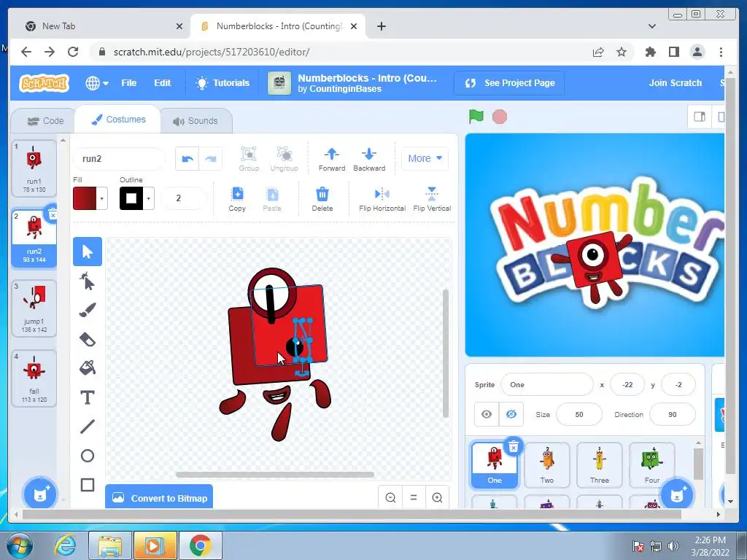The image size is (747, 560).
Task: Click the Redo arrow button
Action: [x=210, y=158]
